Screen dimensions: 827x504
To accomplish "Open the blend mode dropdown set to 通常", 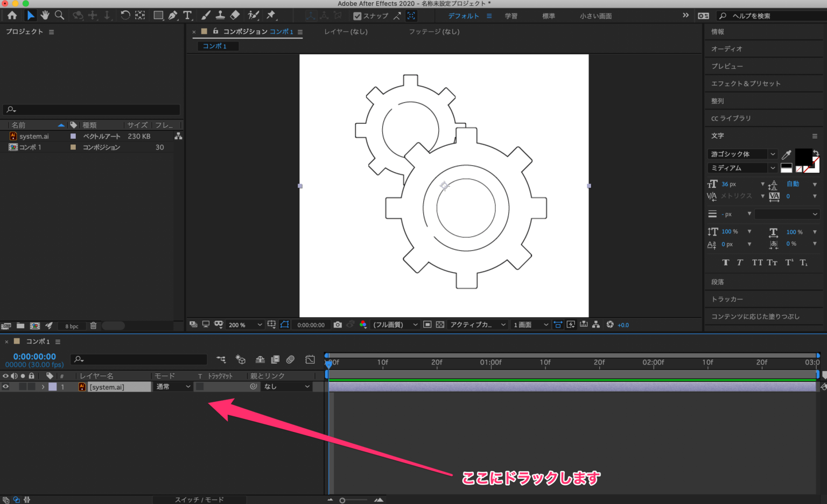I will tap(171, 386).
